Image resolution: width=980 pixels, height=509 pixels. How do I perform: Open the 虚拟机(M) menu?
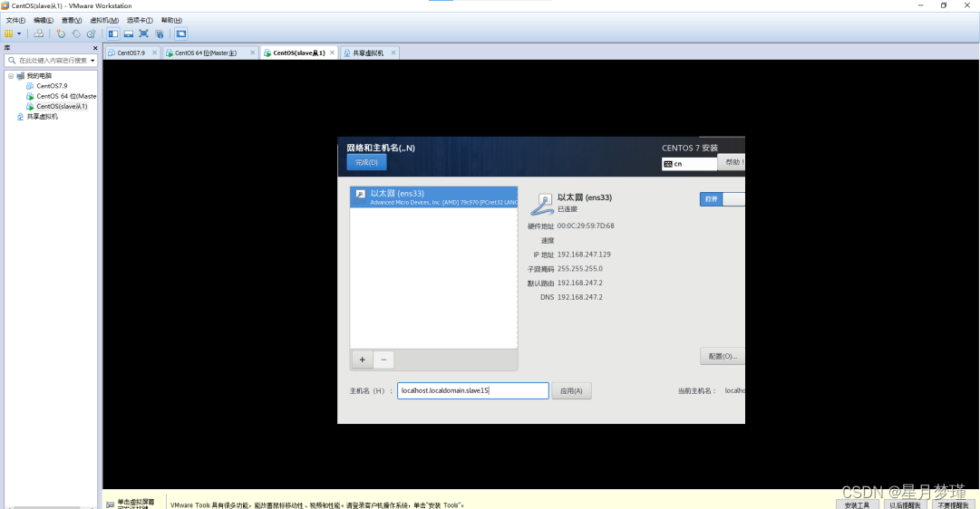tap(104, 20)
